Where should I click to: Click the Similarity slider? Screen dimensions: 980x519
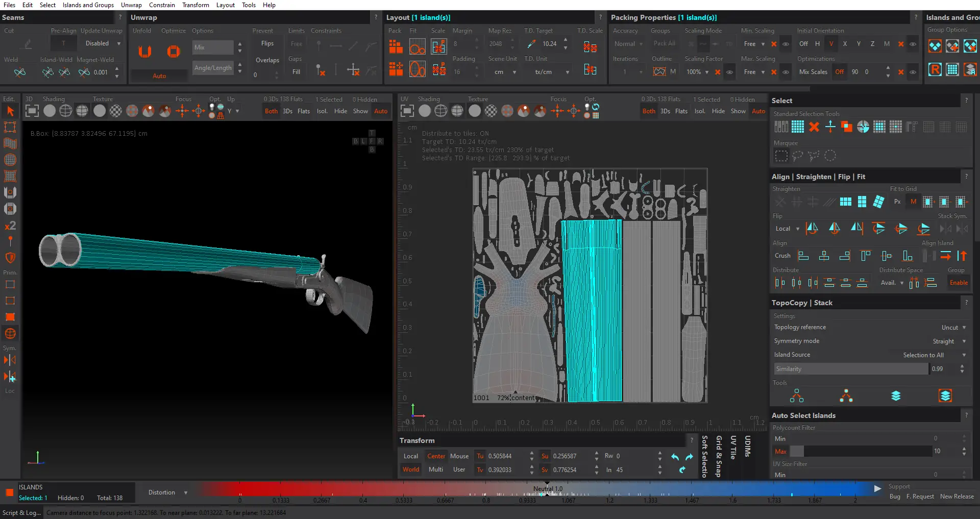(850, 369)
